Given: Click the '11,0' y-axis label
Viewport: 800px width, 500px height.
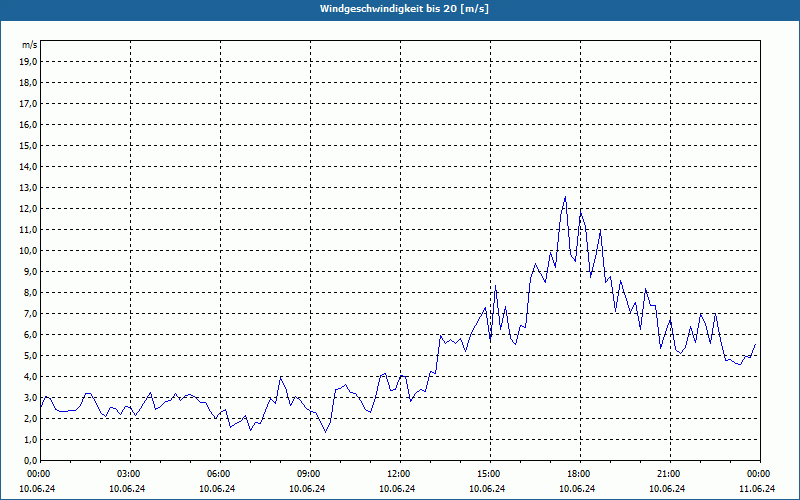Looking at the screenshot, I should click(29, 230).
